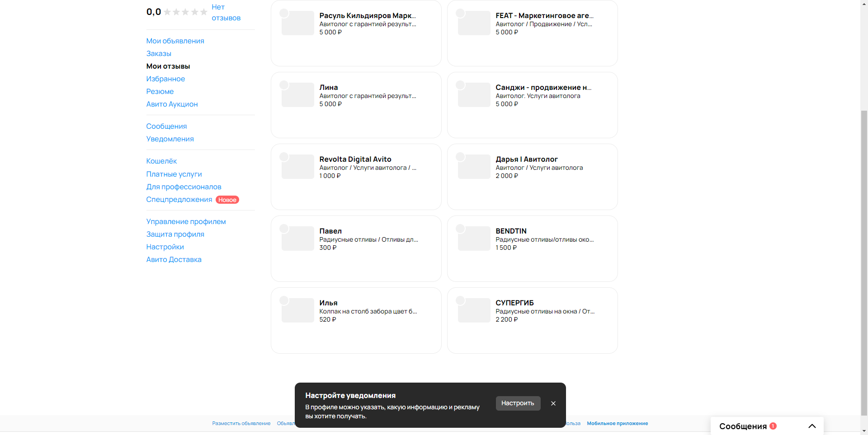Open the Павел listing title

point(330,231)
